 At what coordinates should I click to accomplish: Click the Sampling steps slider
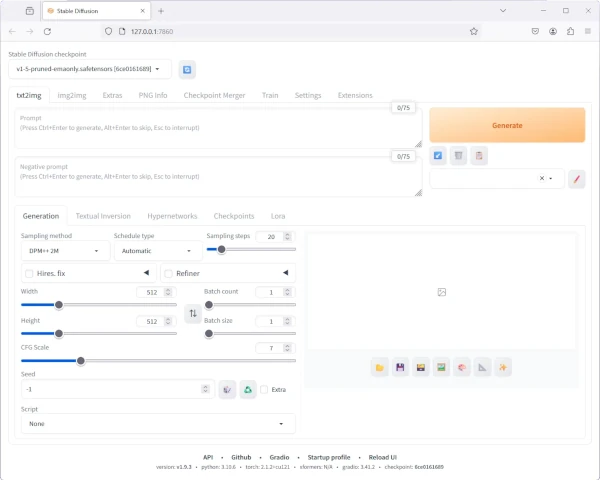(x=251, y=250)
